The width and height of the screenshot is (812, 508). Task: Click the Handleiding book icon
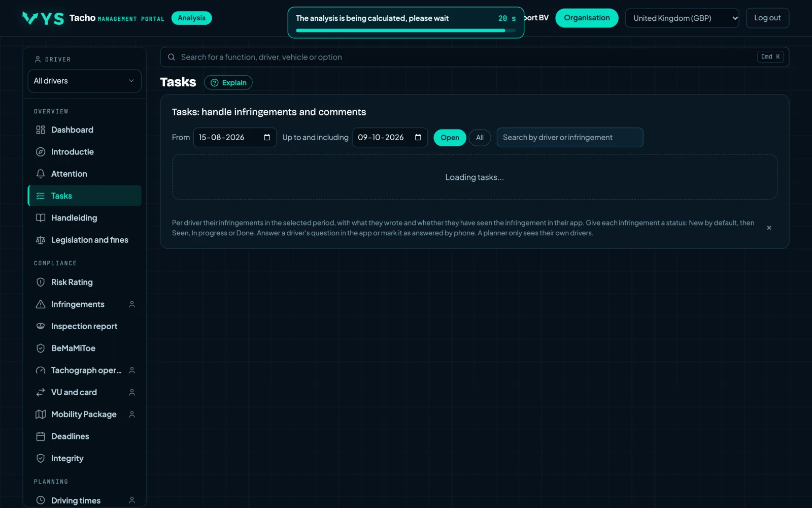pos(41,218)
